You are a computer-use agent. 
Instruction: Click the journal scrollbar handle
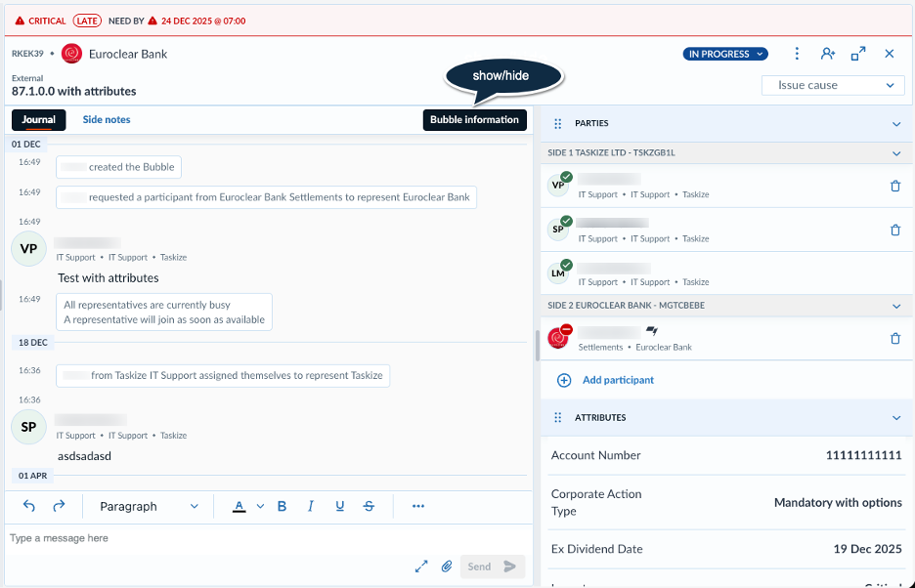(537, 346)
